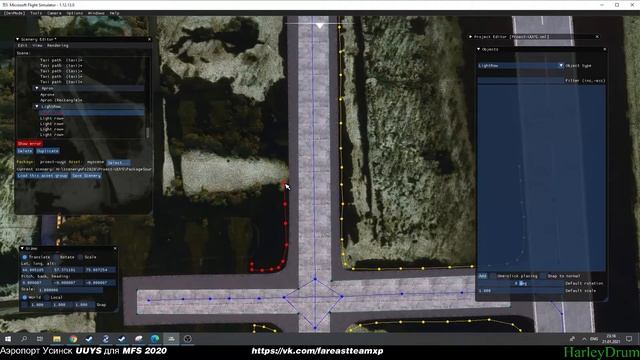Click Select... button next to Asset
This screenshot has width=640, height=360.
click(x=118, y=162)
